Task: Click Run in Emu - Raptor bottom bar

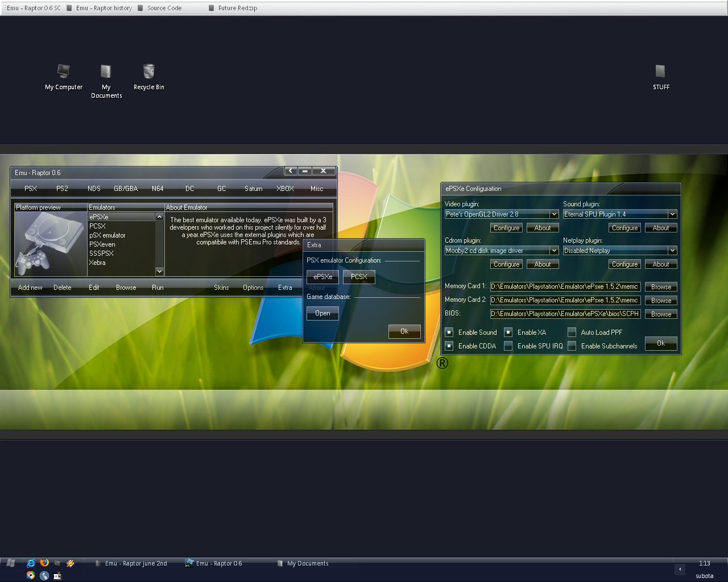Action: pos(158,288)
